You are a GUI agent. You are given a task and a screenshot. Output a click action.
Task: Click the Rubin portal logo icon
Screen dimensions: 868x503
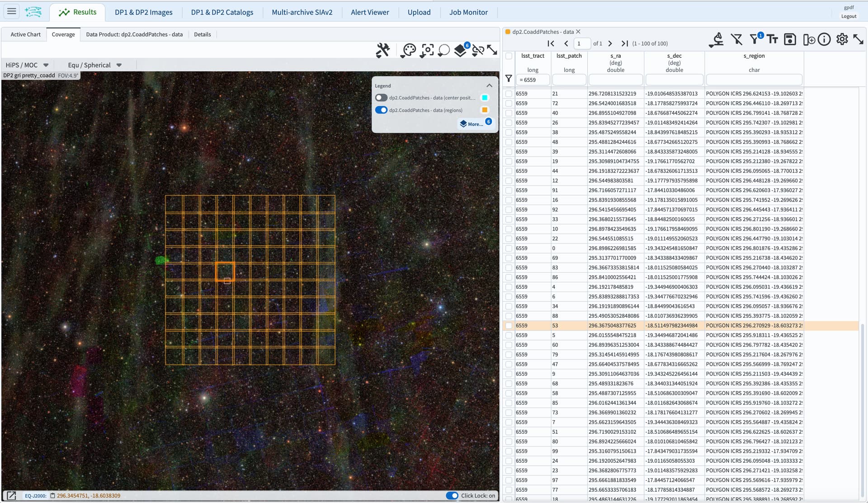pyautogui.click(x=33, y=12)
